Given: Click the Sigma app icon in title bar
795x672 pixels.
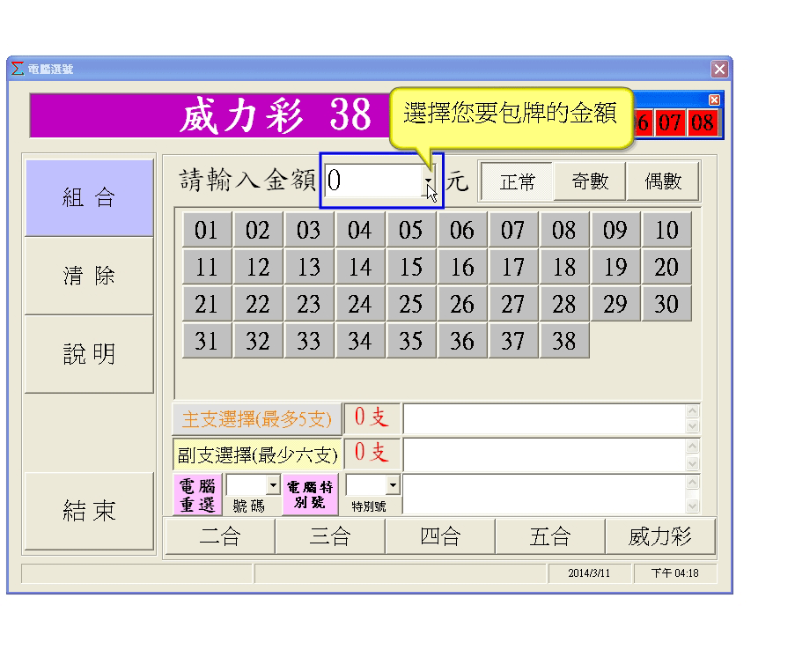Looking at the screenshot, I should tap(18, 69).
